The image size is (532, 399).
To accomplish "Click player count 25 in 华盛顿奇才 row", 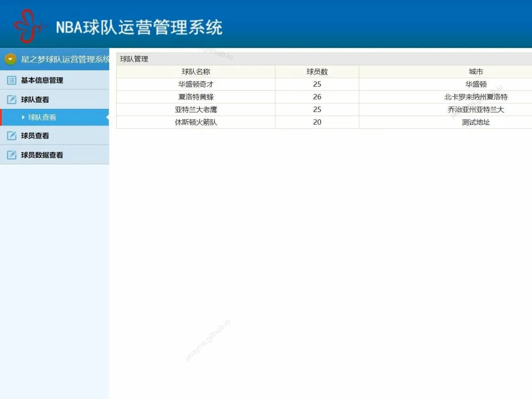I will point(317,84).
